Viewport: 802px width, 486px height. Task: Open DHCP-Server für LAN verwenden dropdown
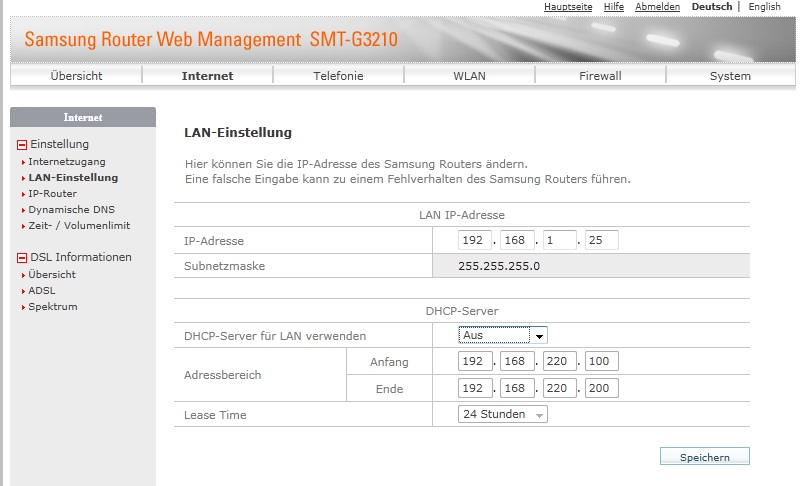click(x=503, y=335)
